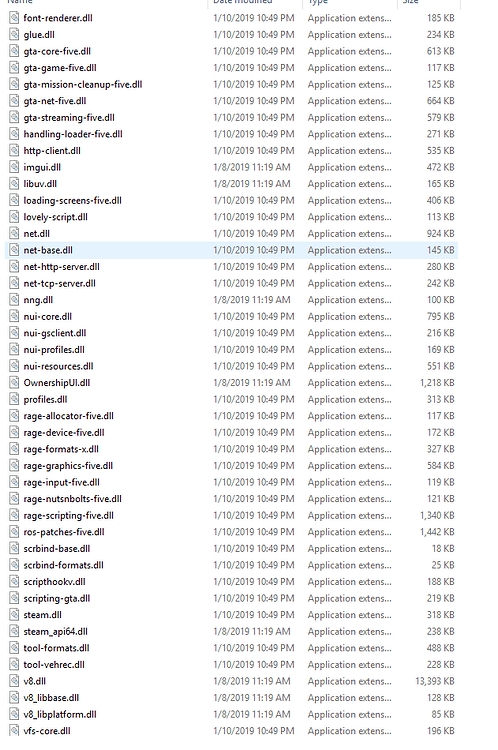Click Application extension type for net-base.dll
The image size is (498, 750).
pyautogui.click(x=349, y=250)
